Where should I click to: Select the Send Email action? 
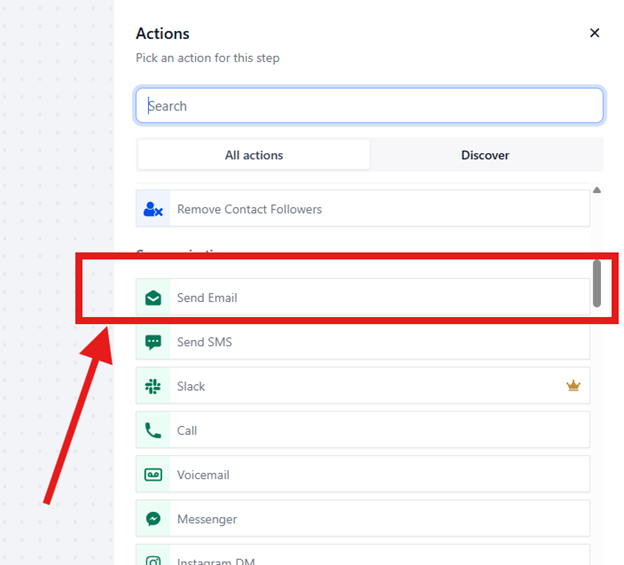363,298
